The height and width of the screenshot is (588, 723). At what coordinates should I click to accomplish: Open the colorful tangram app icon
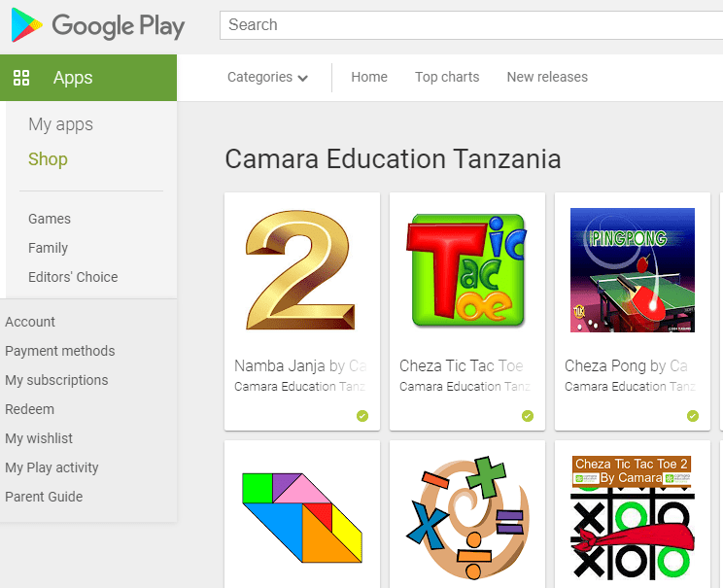(302, 517)
